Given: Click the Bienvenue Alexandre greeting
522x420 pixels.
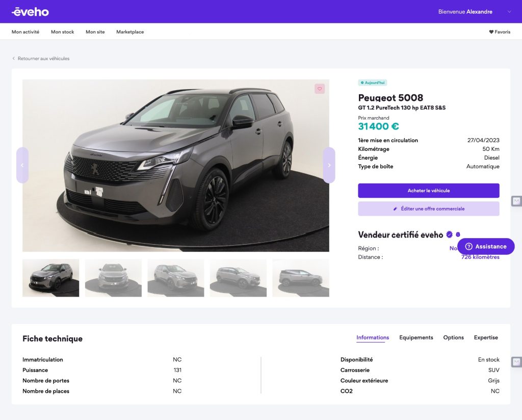Looking at the screenshot, I should (465, 12).
